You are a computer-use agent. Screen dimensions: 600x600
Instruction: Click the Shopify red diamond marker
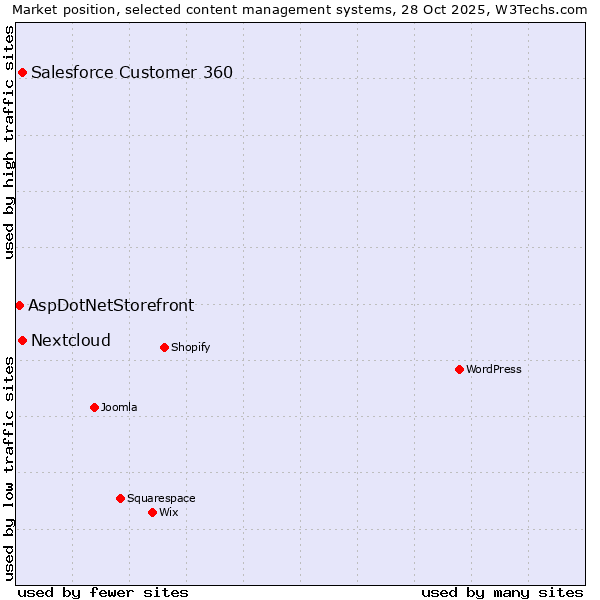pyautogui.click(x=164, y=347)
